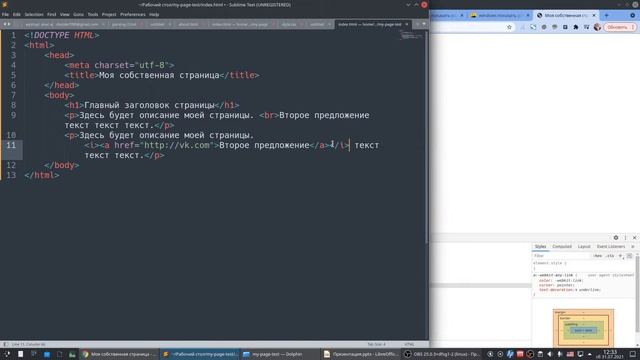Open the Dolphin my-page-test taskbar entry
The height and width of the screenshot is (360, 640).
tap(278, 354)
